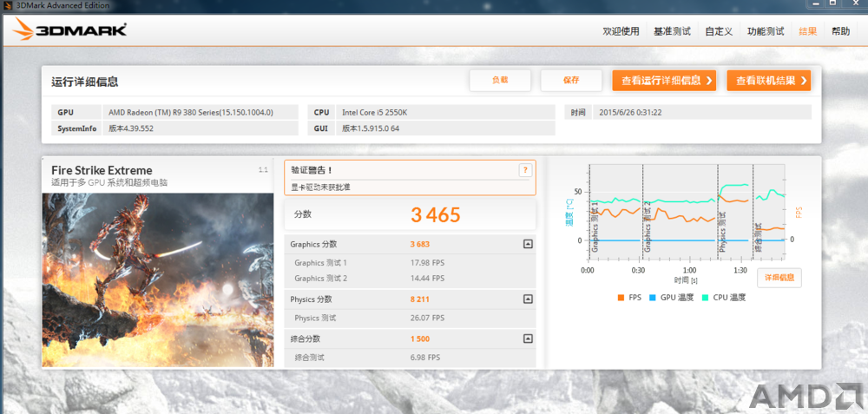The height and width of the screenshot is (414, 868).
Task: Click the 时间 field label
Action: click(x=578, y=112)
